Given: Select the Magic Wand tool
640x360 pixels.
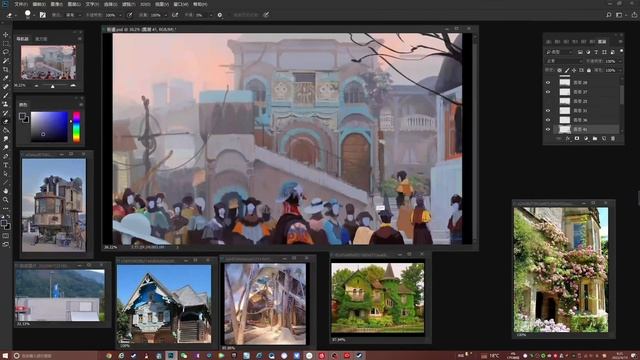Looking at the screenshot, I should [x=6, y=60].
